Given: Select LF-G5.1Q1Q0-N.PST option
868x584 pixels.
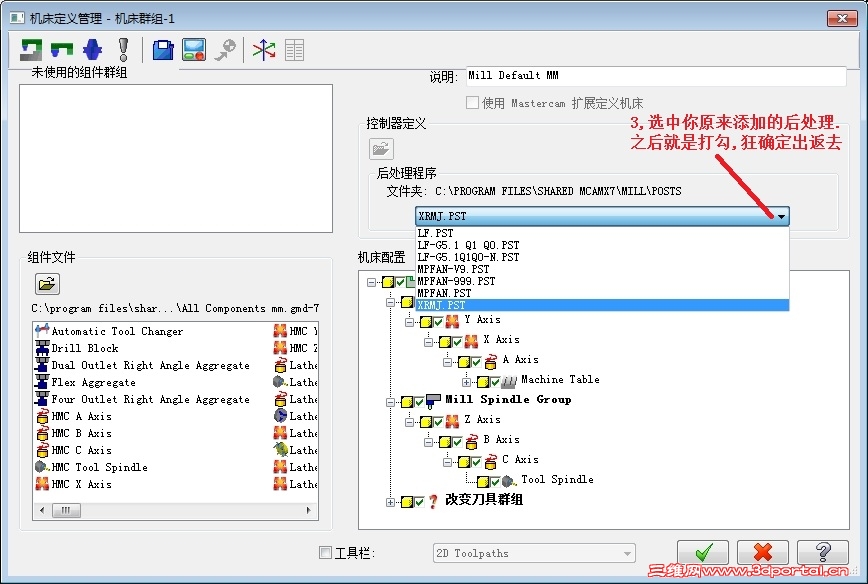Looking at the screenshot, I should (x=602, y=257).
